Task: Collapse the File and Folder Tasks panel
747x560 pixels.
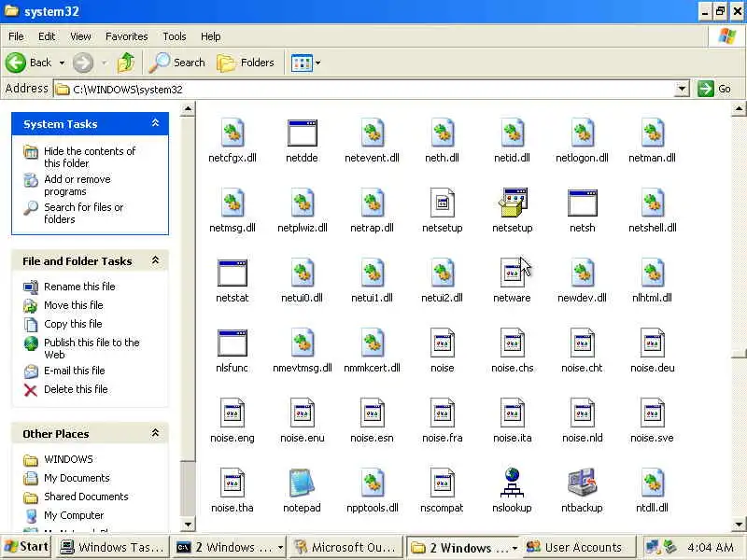Action: [155, 260]
